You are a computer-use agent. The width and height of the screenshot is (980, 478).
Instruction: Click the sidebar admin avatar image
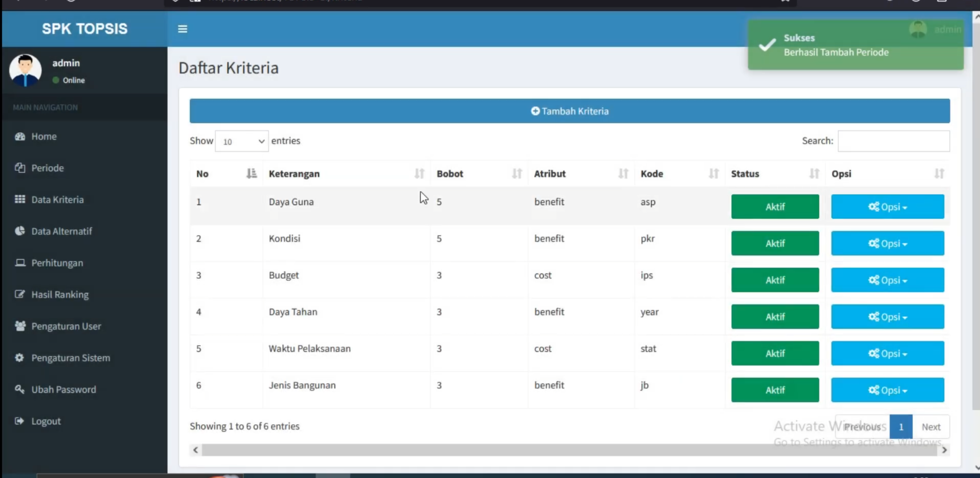[x=25, y=70]
